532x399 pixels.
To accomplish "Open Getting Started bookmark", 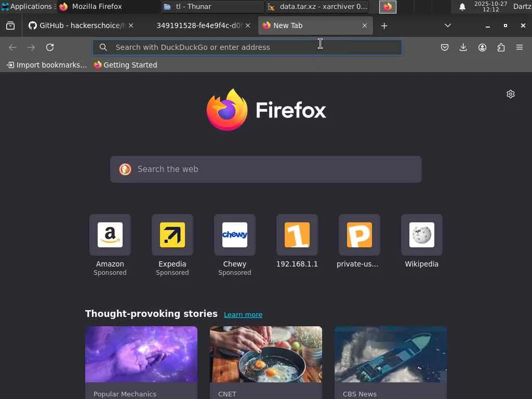I will (x=126, y=65).
